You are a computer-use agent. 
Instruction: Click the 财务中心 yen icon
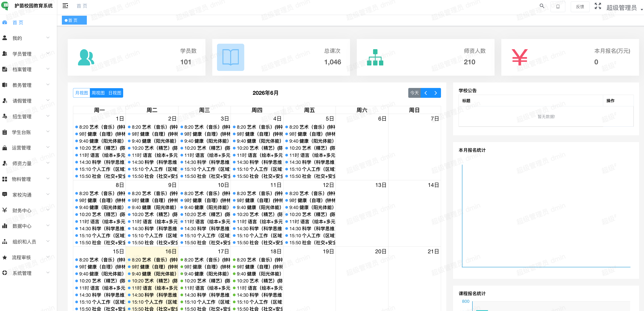click(5, 210)
